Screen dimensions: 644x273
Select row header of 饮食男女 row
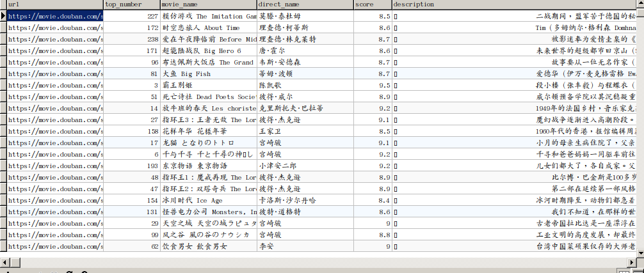click(x=3, y=246)
